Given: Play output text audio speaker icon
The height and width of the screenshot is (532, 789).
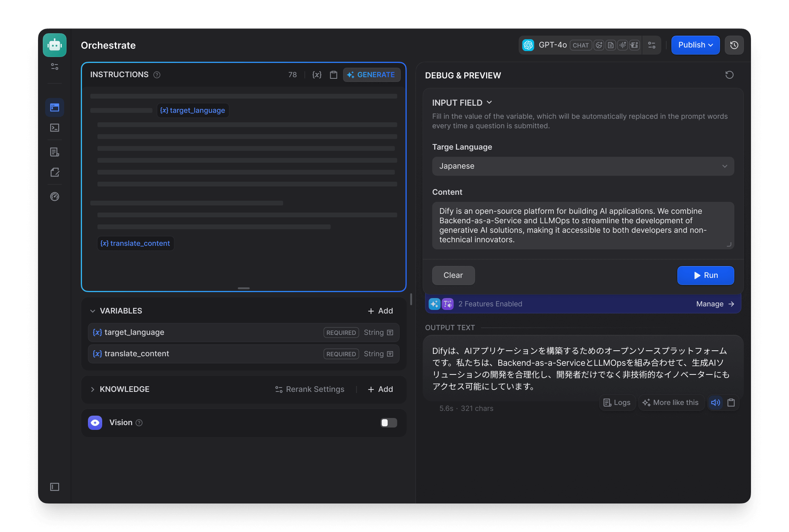Looking at the screenshot, I should coord(715,403).
